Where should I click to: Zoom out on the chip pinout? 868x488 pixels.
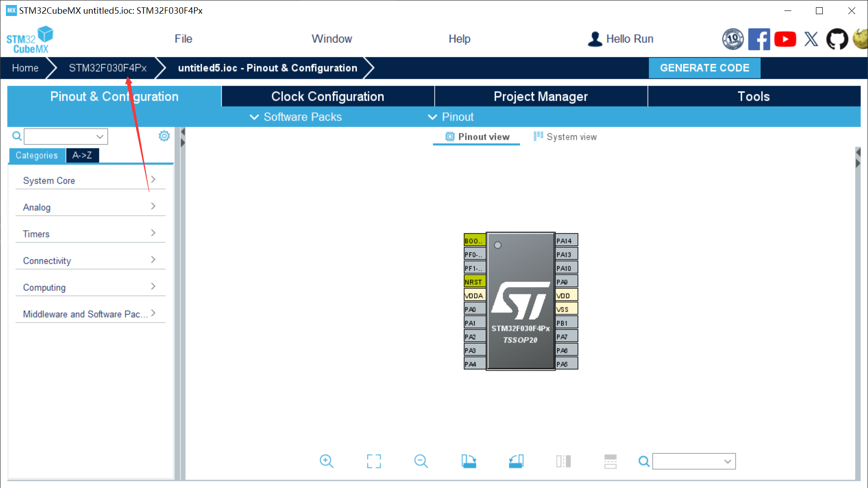click(421, 461)
